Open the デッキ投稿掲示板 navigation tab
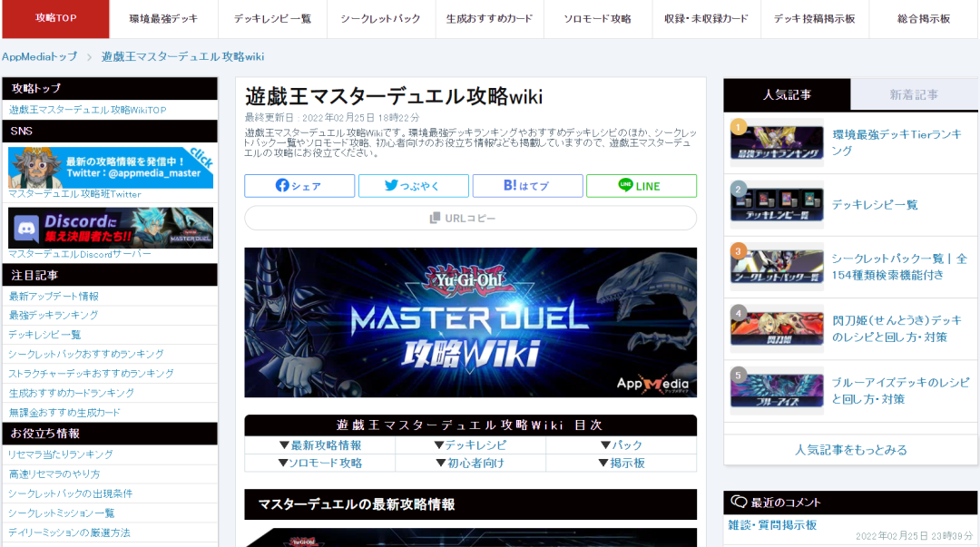This screenshot has width=980, height=547. [814, 19]
